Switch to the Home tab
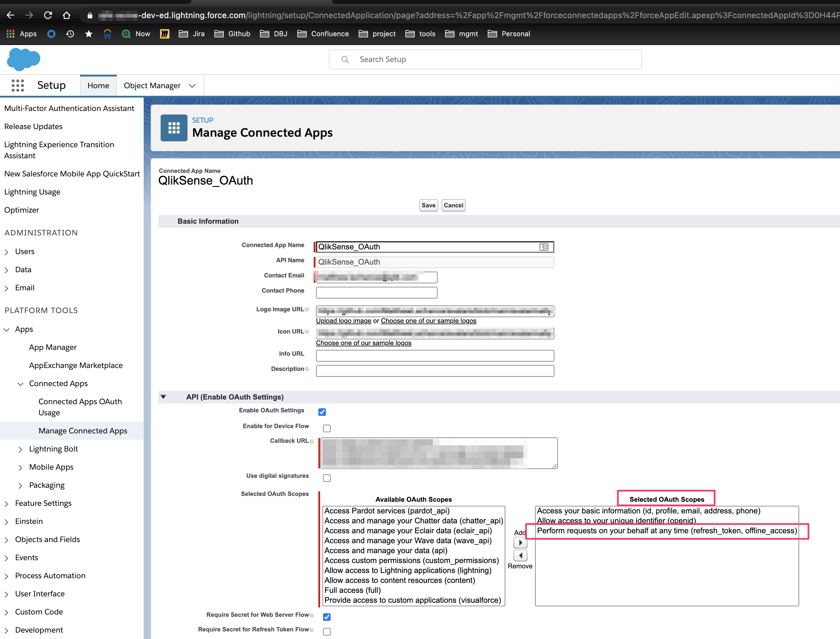 point(98,85)
